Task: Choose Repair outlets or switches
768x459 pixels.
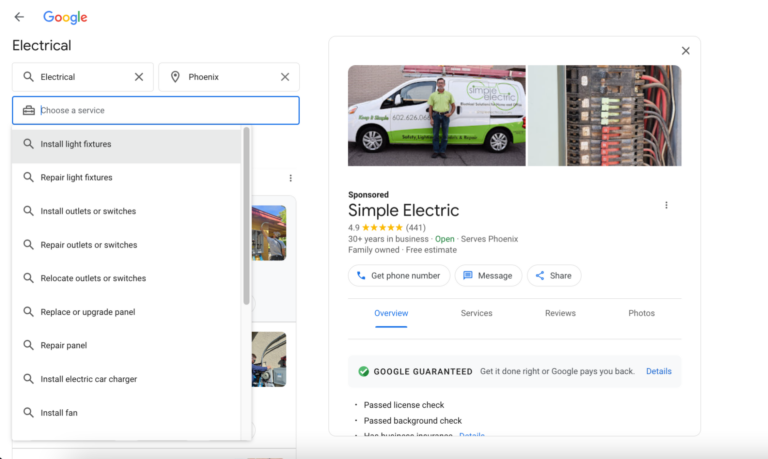Action: click(x=126, y=245)
